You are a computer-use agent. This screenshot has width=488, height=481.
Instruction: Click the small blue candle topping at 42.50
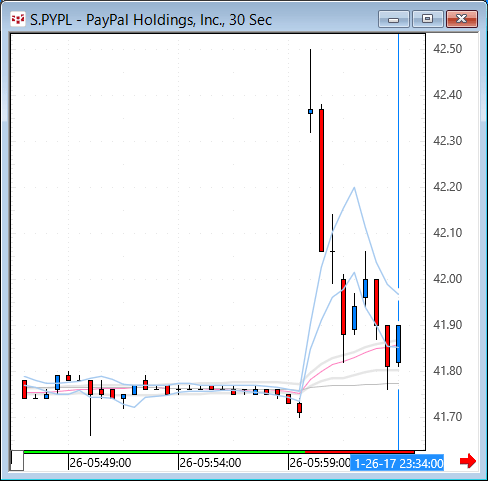(x=310, y=111)
